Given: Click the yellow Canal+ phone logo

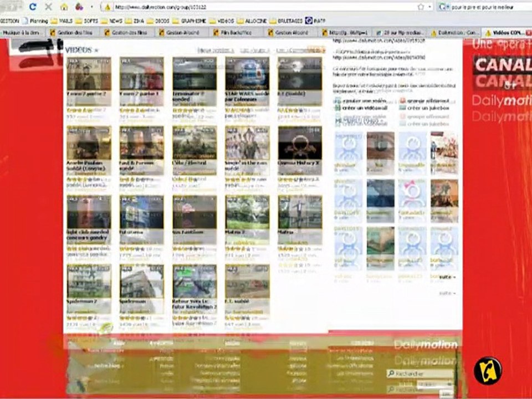Looking at the screenshot, I should tap(488, 371).
